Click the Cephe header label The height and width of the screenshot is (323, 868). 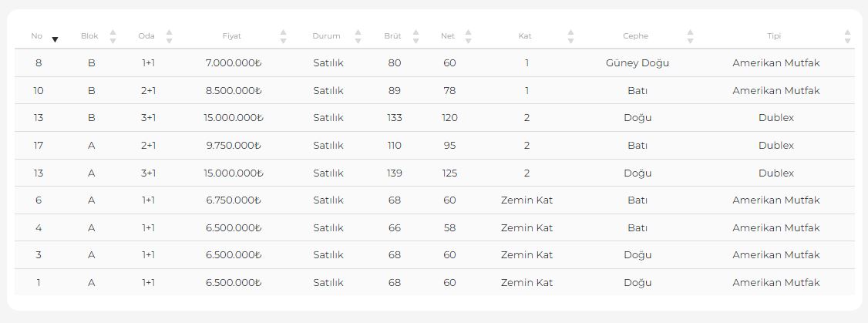635,36
